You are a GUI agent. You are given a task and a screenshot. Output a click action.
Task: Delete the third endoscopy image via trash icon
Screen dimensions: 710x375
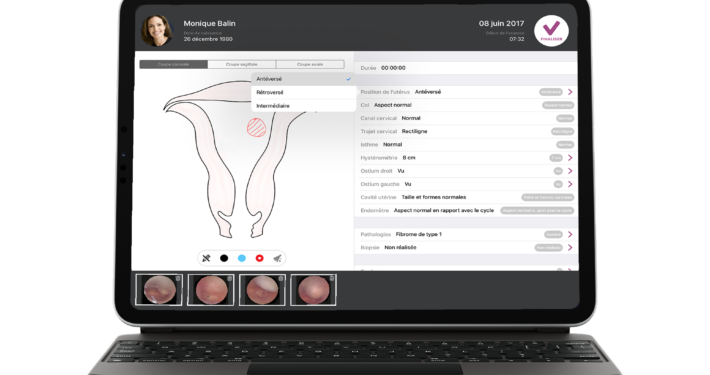[281, 279]
